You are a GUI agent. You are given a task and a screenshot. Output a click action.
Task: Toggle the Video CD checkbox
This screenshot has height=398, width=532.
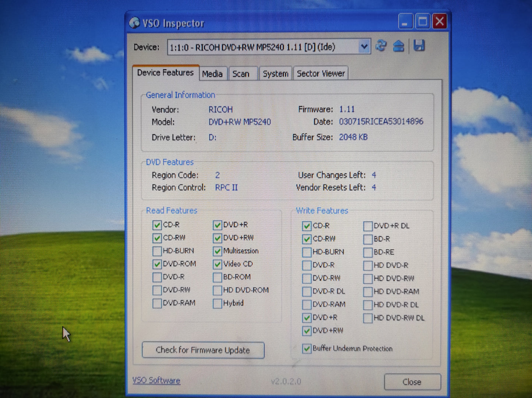[x=217, y=264]
